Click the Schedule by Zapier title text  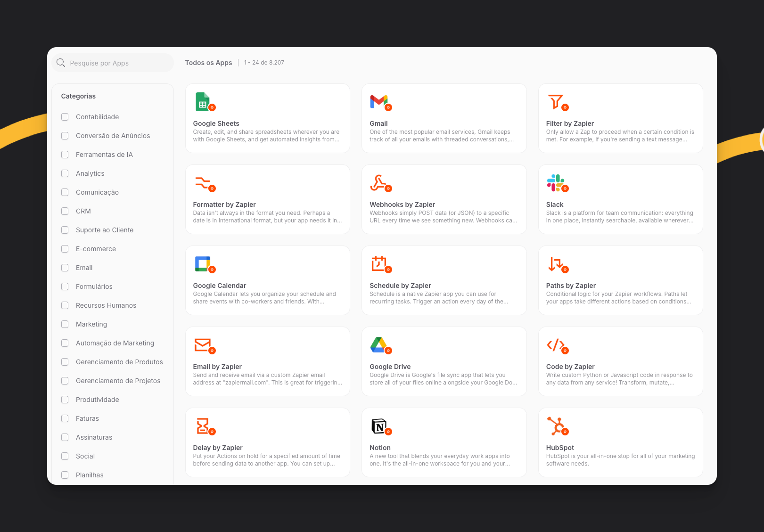(400, 286)
